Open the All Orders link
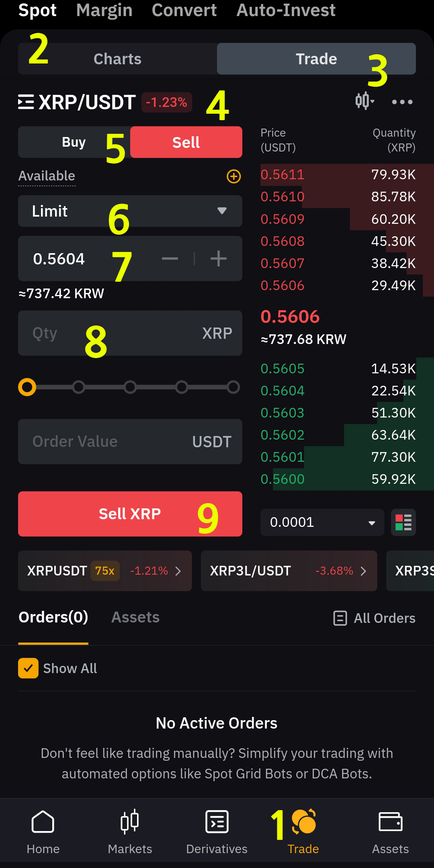Viewport: 434px width, 868px height. pyautogui.click(x=375, y=618)
